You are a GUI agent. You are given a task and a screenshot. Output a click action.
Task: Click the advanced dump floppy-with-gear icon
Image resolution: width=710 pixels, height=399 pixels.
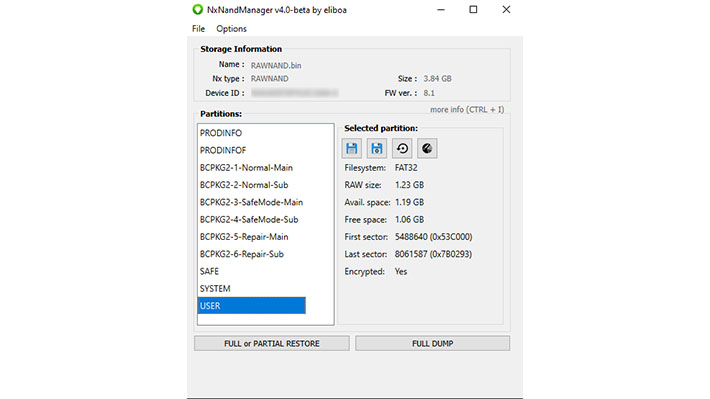377,149
